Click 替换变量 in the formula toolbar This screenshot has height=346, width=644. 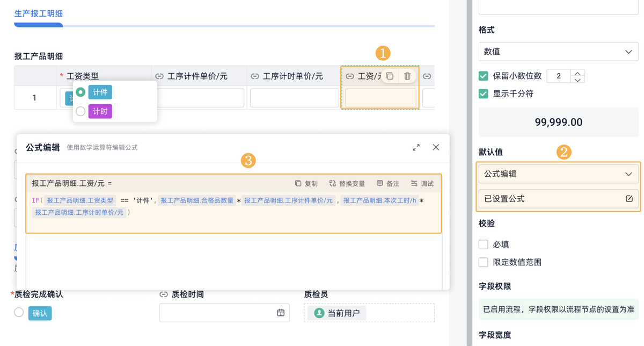(347, 184)
